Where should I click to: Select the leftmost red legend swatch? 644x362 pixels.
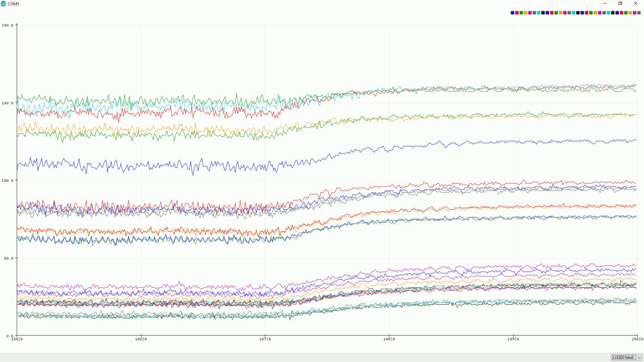click(x=517, y=13)
